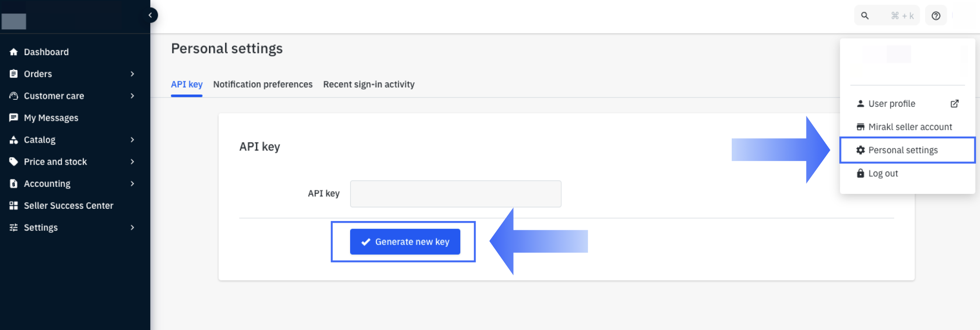Expand the Settings submenu chevron
The height and width of the screenshot is (330, 980).
132,228
